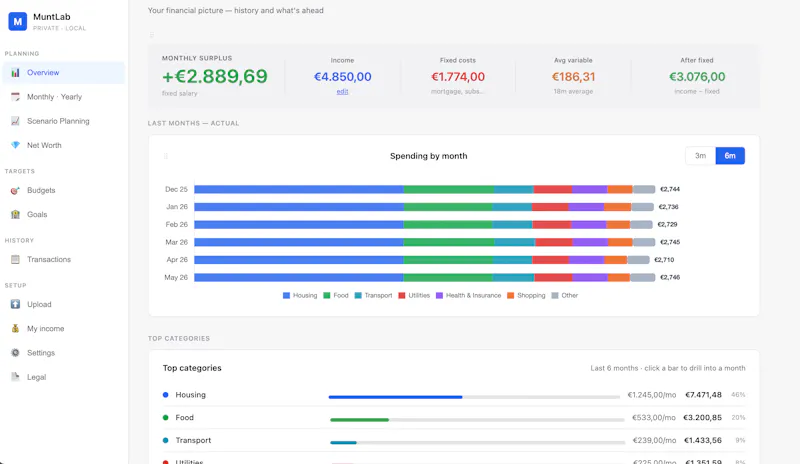
Task: Go to Monthly · Yearly view
Action: [64, 96]
